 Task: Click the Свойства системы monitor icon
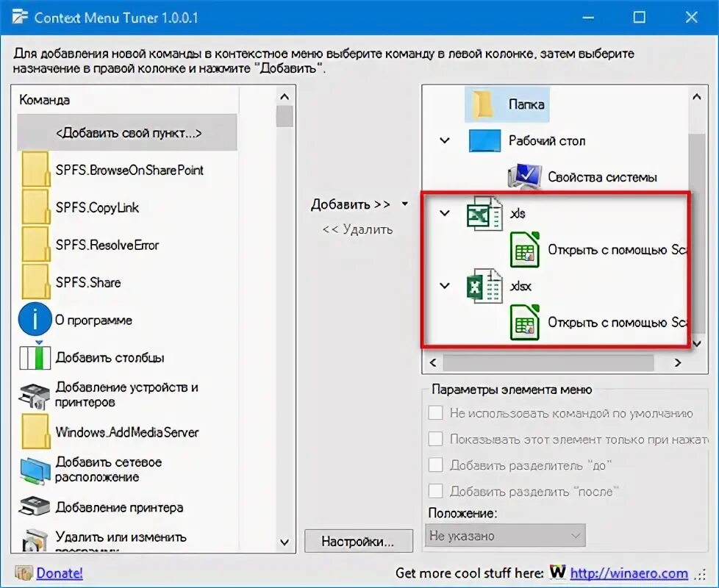[524, 177]
